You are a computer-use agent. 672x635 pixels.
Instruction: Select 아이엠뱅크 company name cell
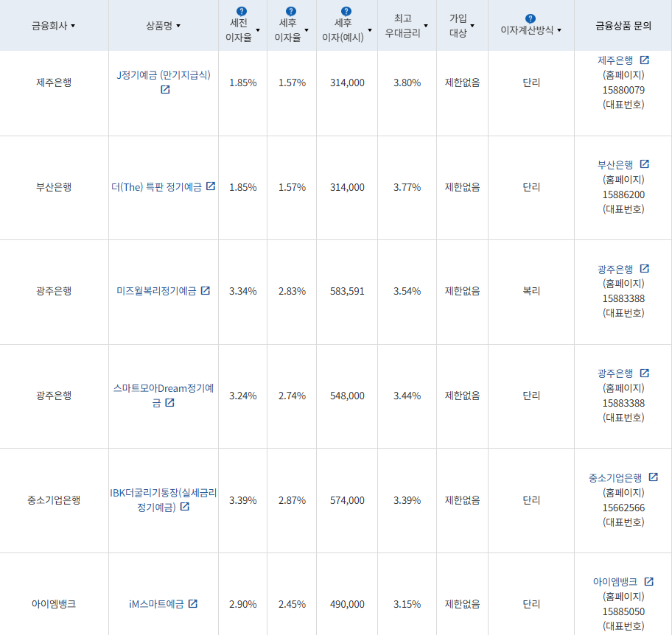click(x=54, y=604)
